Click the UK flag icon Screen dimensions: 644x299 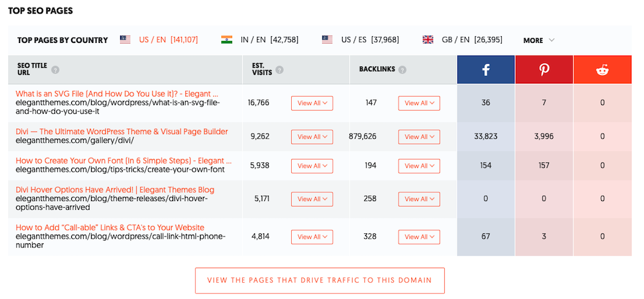[427, 40]
